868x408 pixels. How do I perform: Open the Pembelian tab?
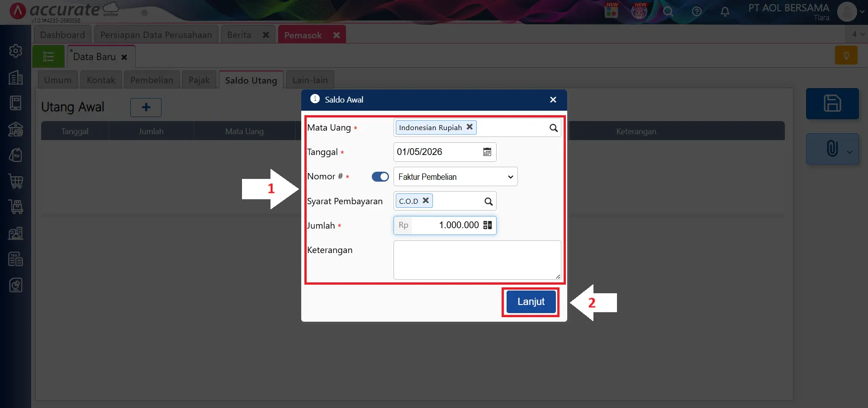pos(152,80)
